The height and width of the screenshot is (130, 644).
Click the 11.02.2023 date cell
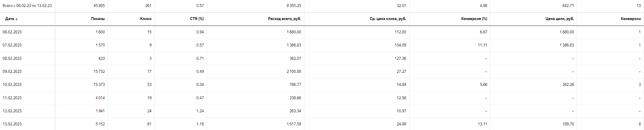click(x=12, y=98)
